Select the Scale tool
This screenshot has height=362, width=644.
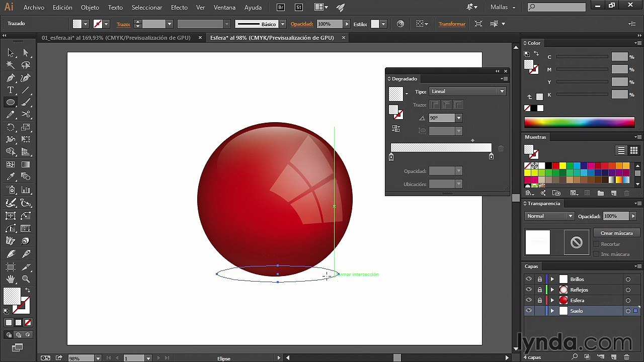click(x=26, y=127)
